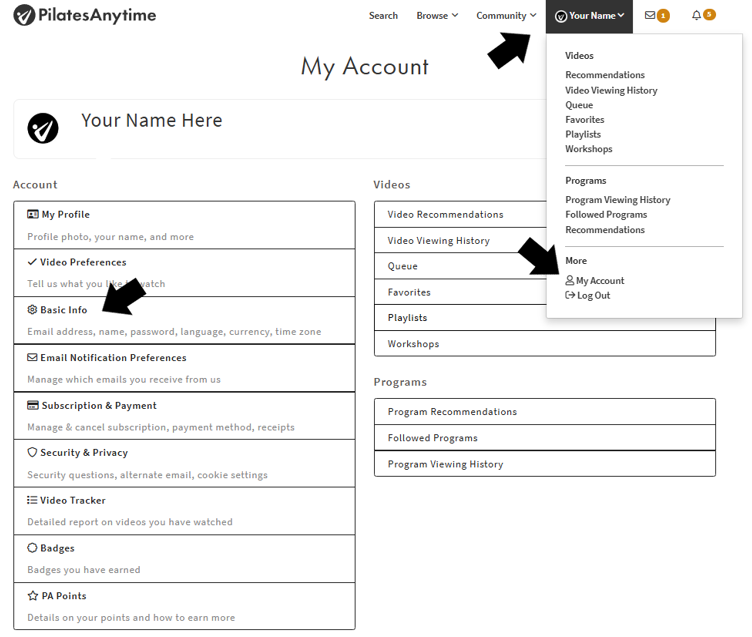
Task: Click the Subscription & Payment card icon
Action: [33, 405]
